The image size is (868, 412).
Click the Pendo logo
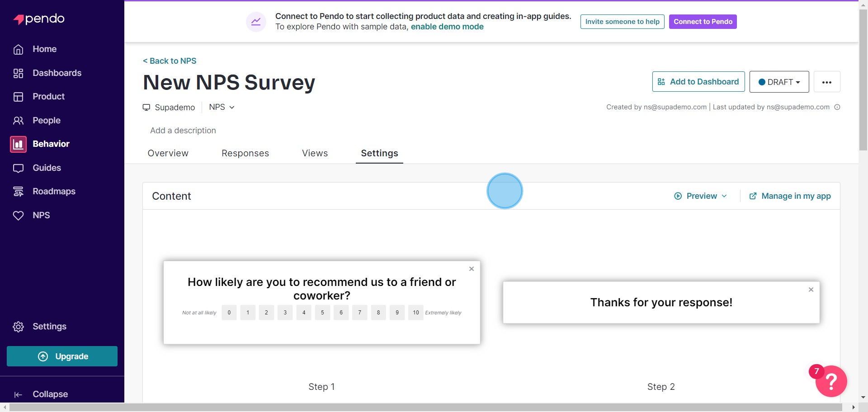39,19
